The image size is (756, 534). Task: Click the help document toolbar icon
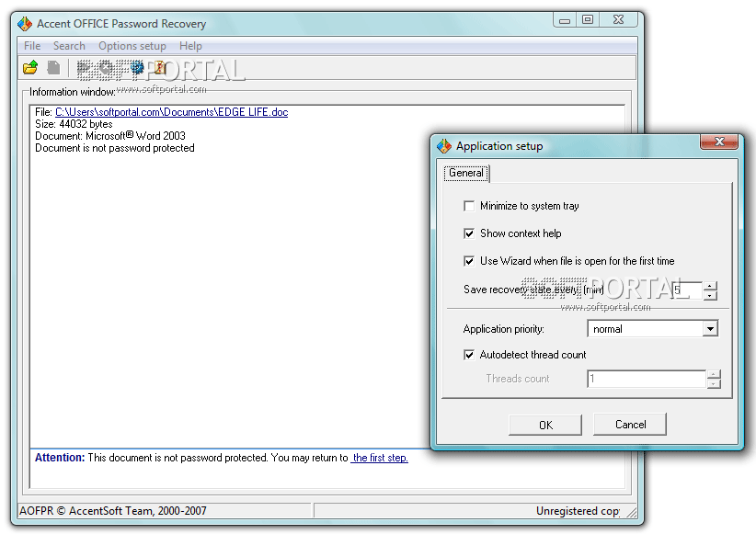click(x=160, y=67)
